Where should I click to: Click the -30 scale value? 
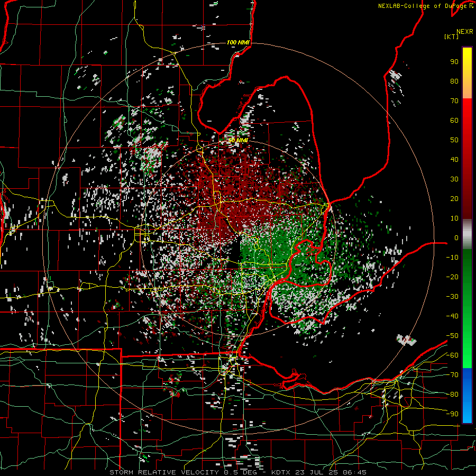[452, 297]
